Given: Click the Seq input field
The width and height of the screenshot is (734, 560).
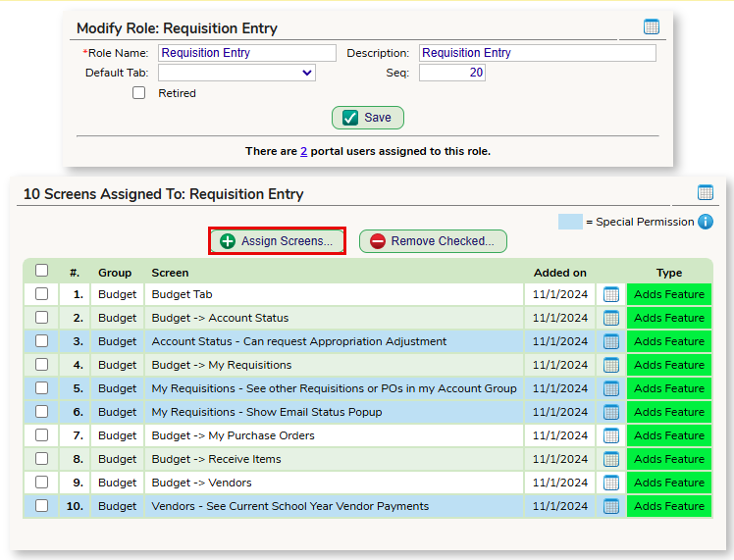Looking at the screenshot, I should click(x=452, y=73).
